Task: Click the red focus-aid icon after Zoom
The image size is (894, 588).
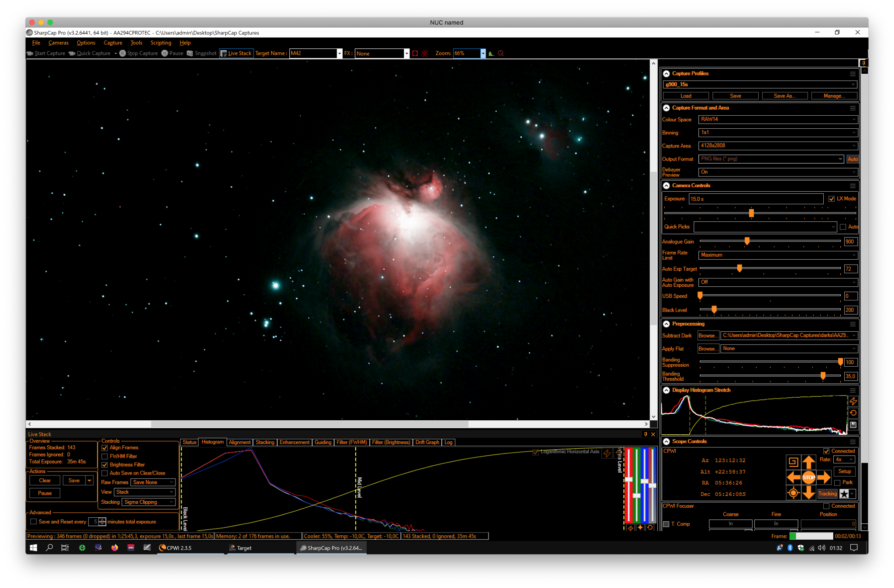Action: tap(501, 53)
